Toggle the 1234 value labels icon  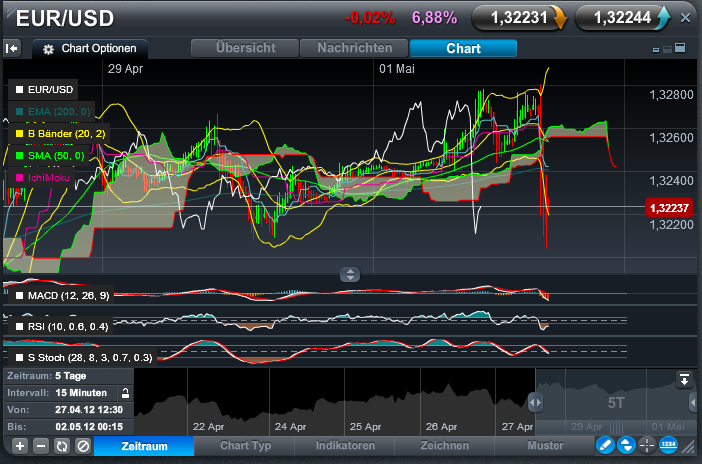668,446
